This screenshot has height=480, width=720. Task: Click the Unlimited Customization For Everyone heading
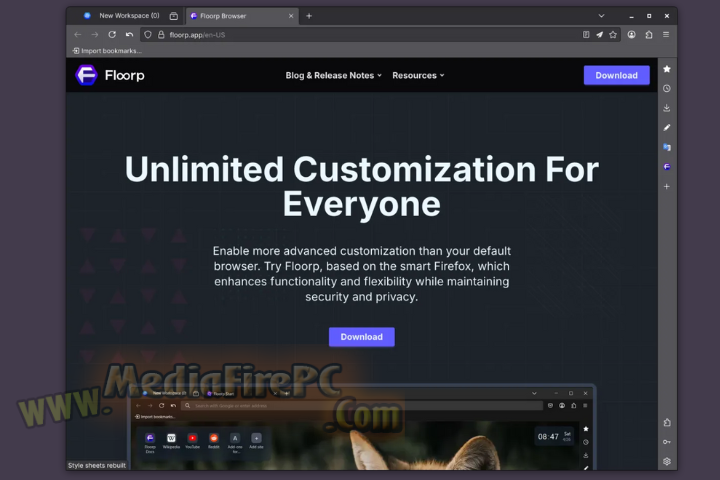[x=361, y=186]
